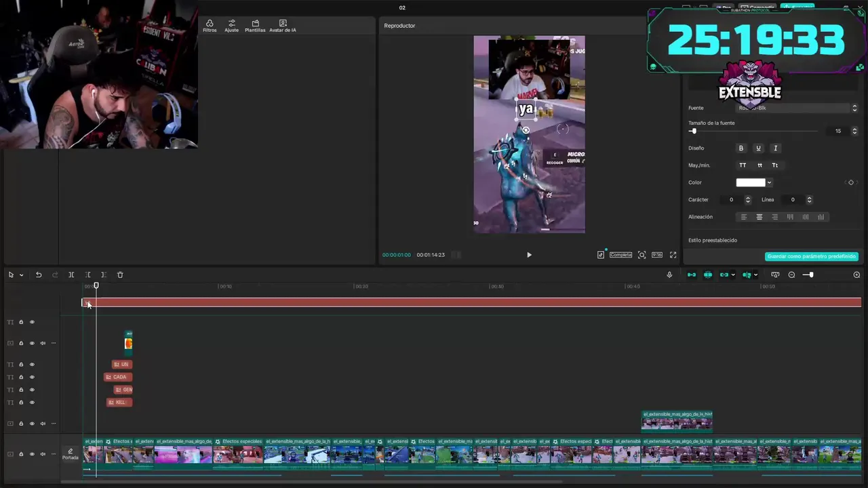This screenshot has width=868, height=488.
Task: Open the Plantillas tab
Action: click(255, 26)
